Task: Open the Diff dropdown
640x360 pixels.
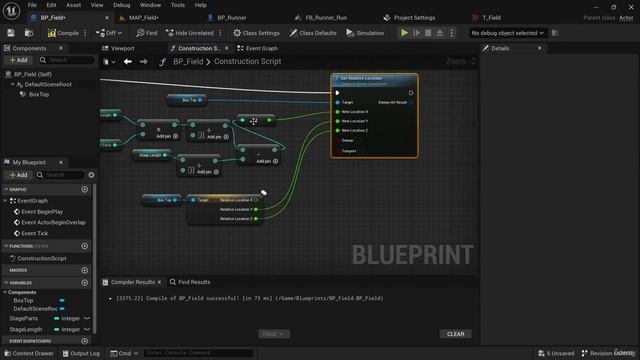Action: point(109,33)
